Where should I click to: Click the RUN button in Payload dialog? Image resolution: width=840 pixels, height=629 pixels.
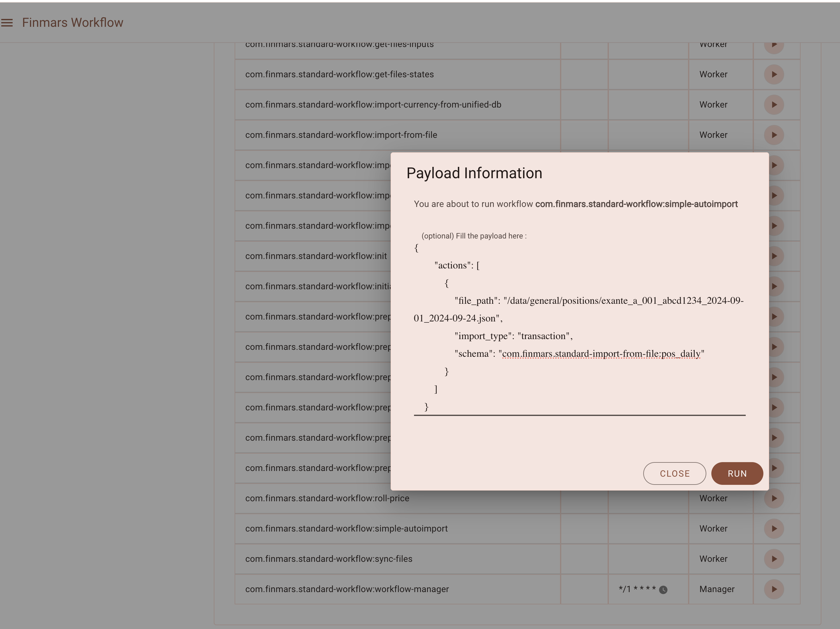(x=737, y=474)
